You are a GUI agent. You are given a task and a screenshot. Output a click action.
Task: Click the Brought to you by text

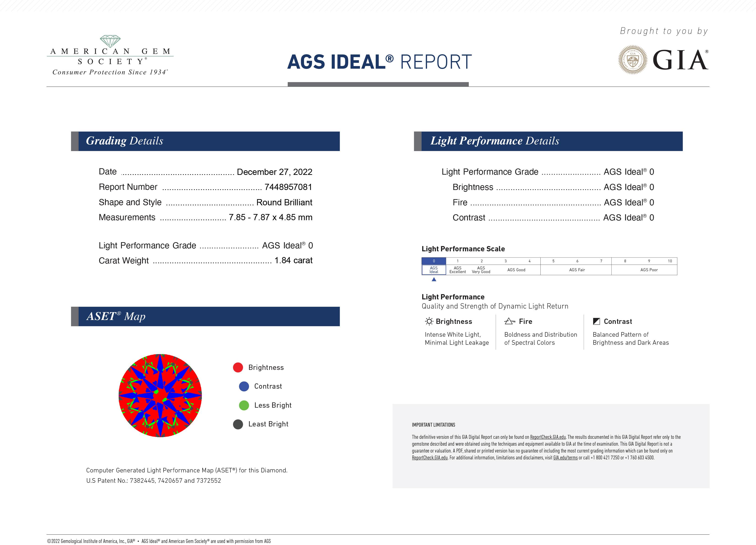[x=664, y=31]
